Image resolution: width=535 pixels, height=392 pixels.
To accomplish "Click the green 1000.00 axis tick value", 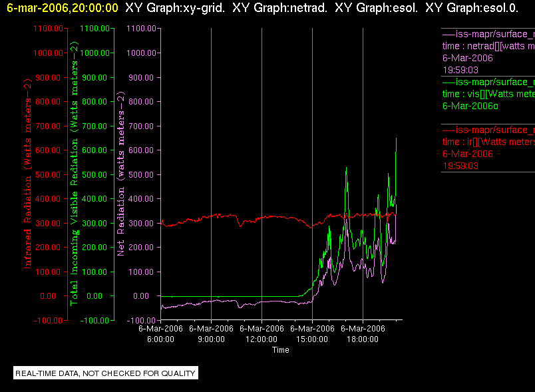I will pyautogui.click(x=95, y=53).
